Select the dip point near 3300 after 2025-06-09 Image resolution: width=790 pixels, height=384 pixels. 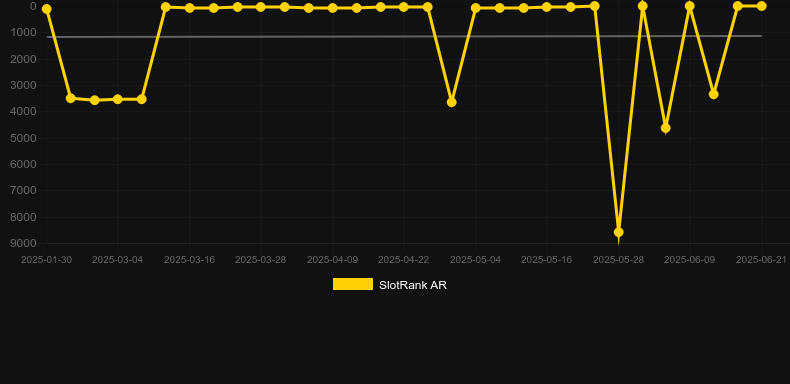[x=713, y=94]
